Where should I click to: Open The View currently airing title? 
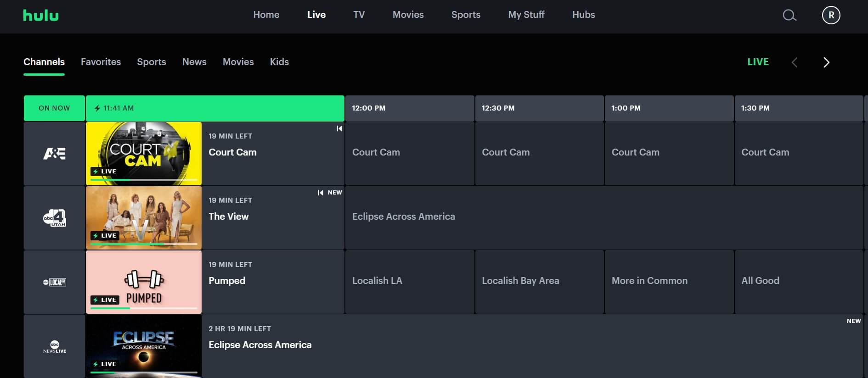[x=228, y=217]
